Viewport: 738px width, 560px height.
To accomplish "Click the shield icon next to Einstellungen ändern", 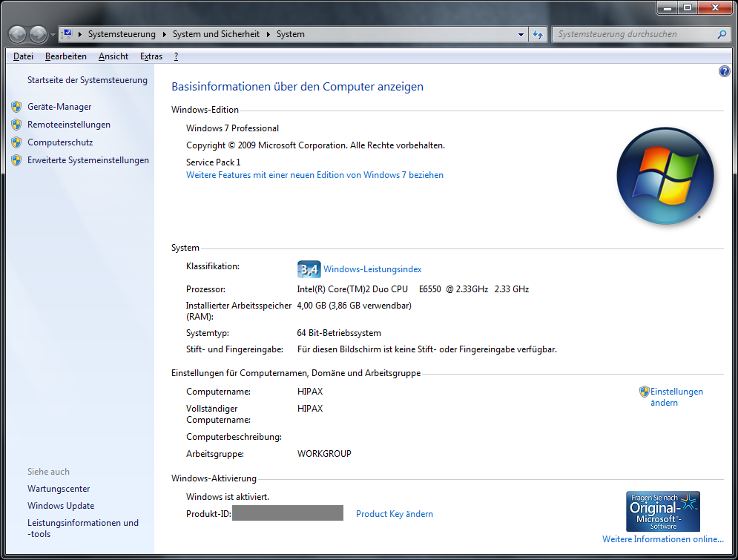I will 644,392.
